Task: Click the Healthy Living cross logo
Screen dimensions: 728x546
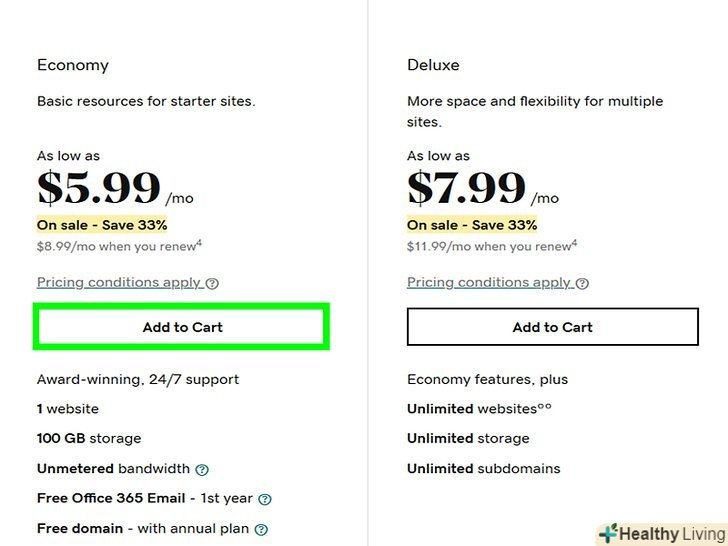Action: (607, 534)
